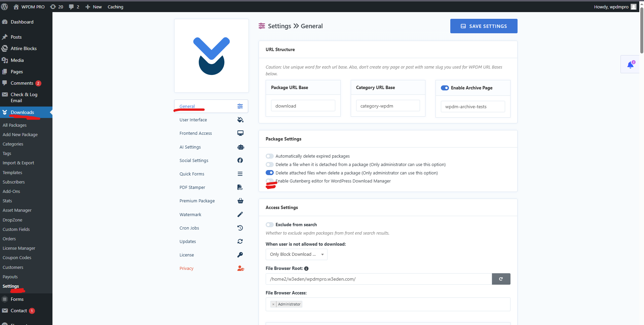Open Coupon Codes submenu link
This screenshot has width=644, height=325.
pyautogui.click(x=17, y=258)
